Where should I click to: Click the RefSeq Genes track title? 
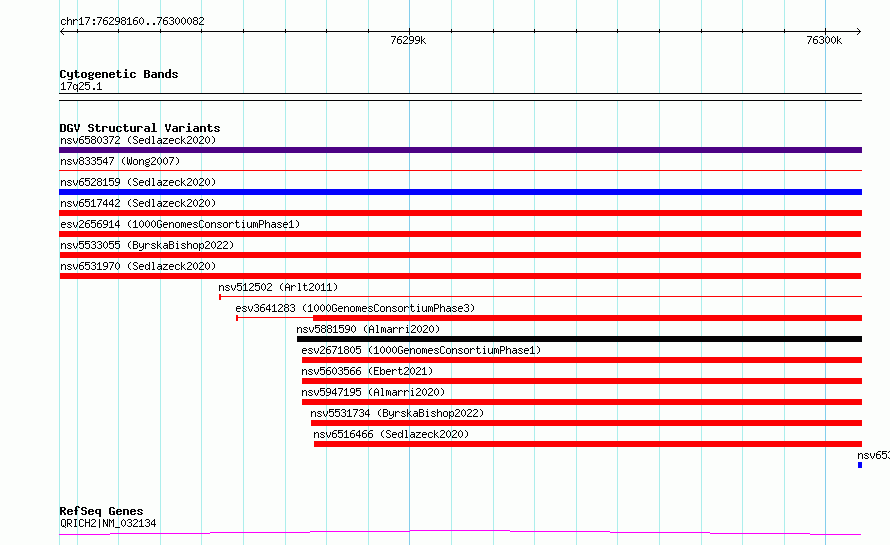pos(102,511)
